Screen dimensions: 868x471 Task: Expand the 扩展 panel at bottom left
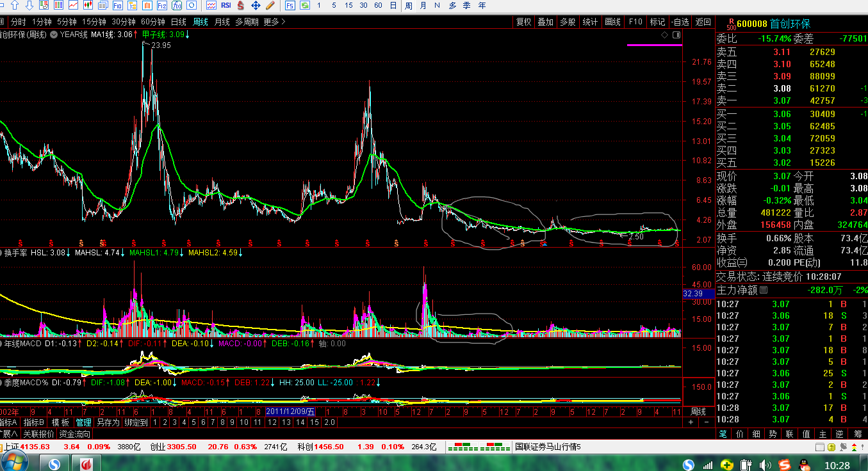[9, 434]
